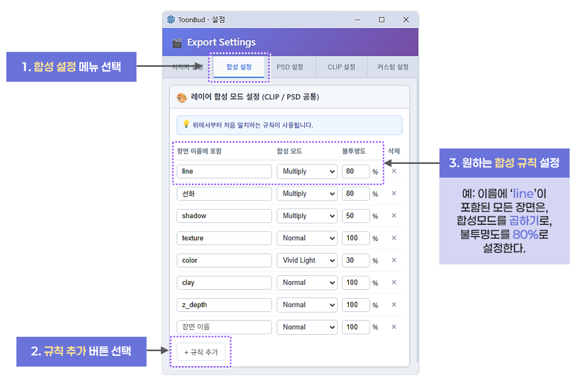The image size is (577, 392).
Task: Switch to the PSD 설정 tab
Action: 290,67
